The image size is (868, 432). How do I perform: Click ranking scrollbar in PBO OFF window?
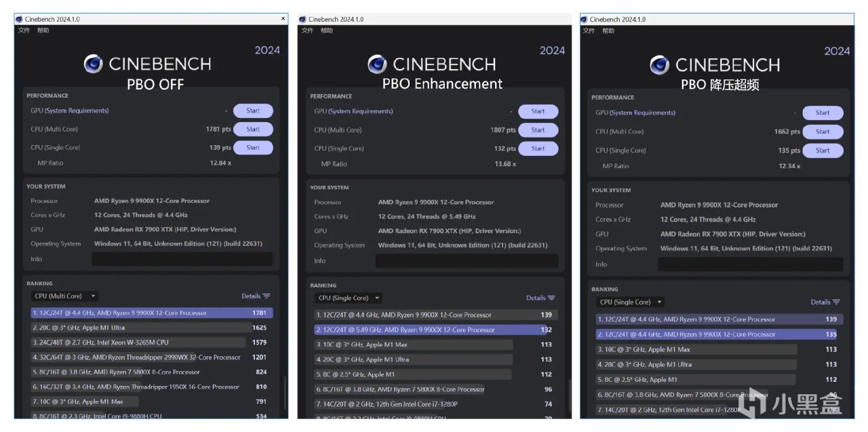(285, 392)
